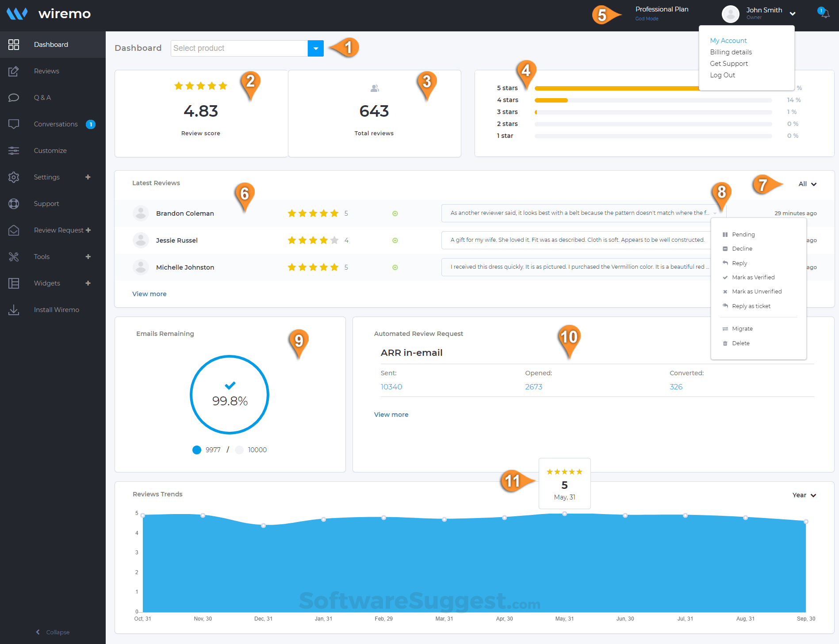The width and height of the screenshot is (839, 644).
Task: Choose Log Out from the account menu
Action: (723, 75)
